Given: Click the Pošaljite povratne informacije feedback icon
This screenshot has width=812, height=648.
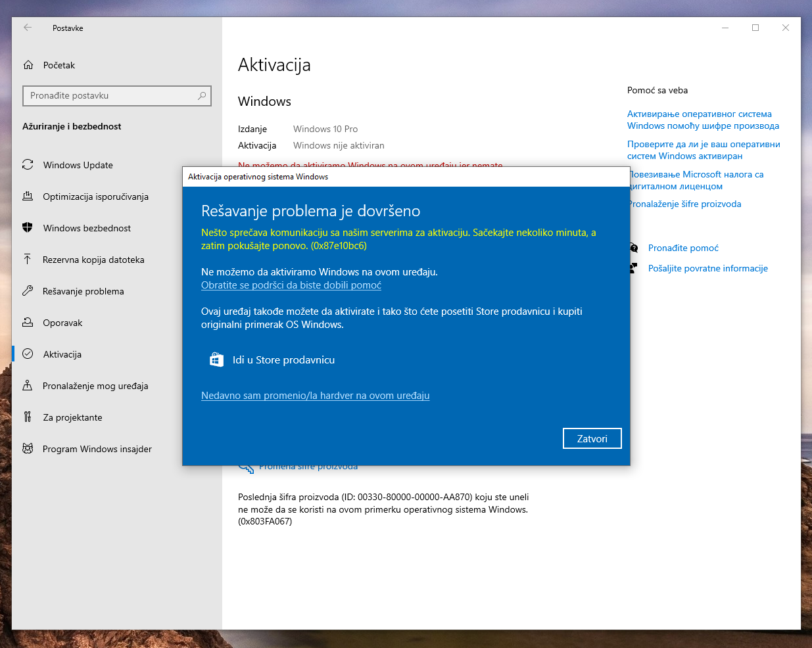Looking at the screenshot, I should tap(634, 268).
